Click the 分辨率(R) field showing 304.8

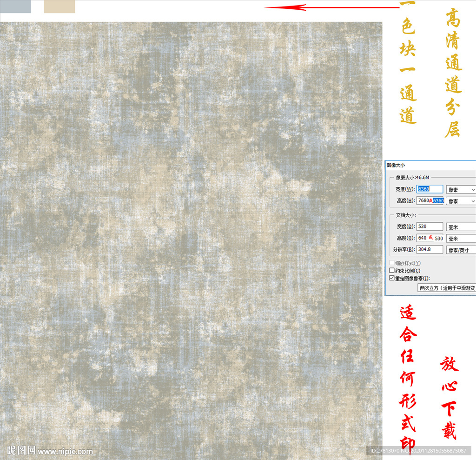click(430, 249)
